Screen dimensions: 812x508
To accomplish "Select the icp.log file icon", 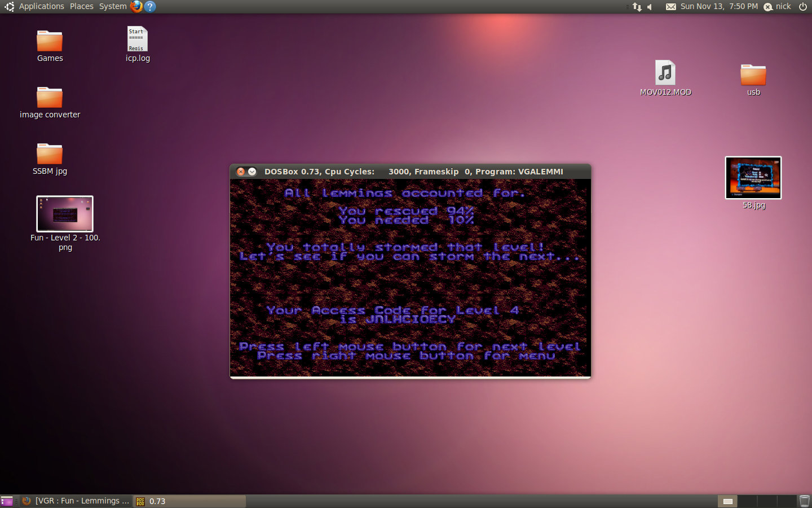I will (x=137, y=40).
